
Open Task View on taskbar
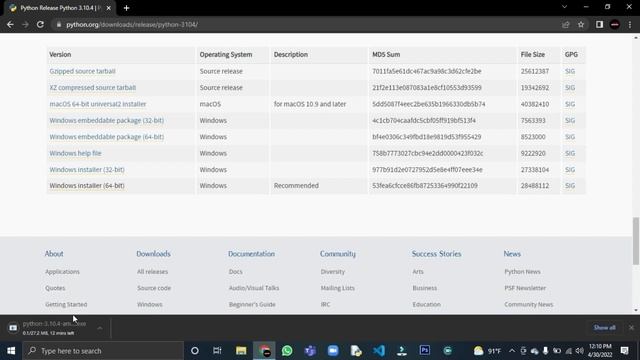[x=217, y=351]
